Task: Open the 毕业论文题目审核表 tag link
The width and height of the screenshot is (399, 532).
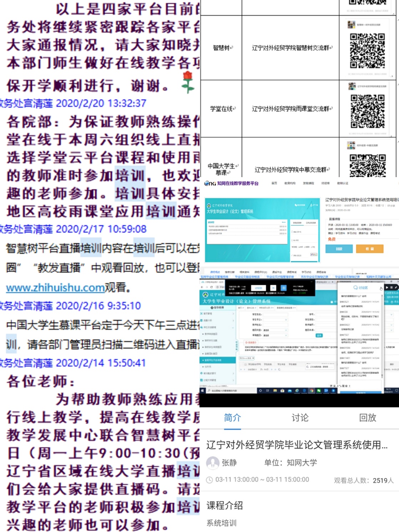Action: [x=247, y=277]
